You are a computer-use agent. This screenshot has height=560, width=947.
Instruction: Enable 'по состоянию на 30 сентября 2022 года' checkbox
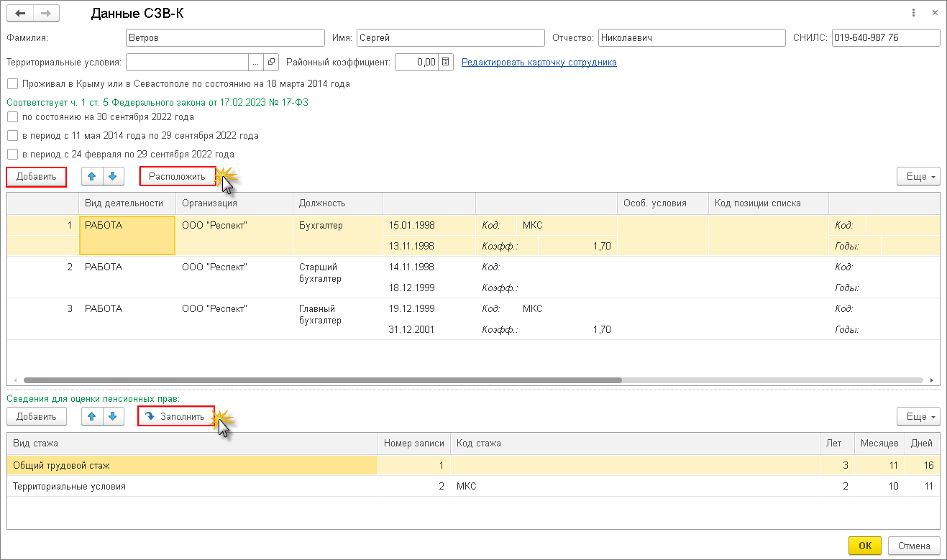tap(12, 116)
